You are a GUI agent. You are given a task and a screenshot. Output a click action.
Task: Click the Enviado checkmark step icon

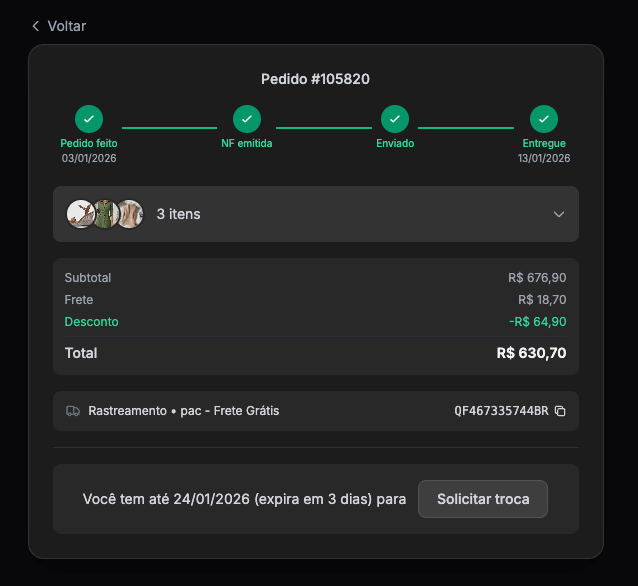pyautogui.click(x=395, y=119)
